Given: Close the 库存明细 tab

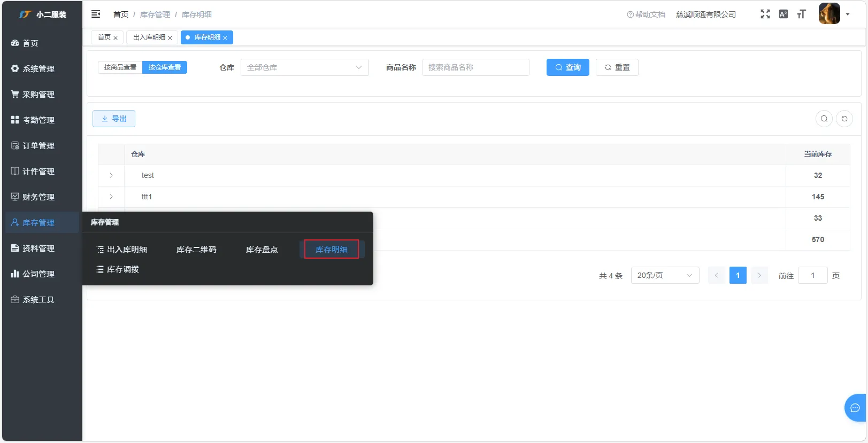Looking at the screenshot, I should [x=225, y=38].
